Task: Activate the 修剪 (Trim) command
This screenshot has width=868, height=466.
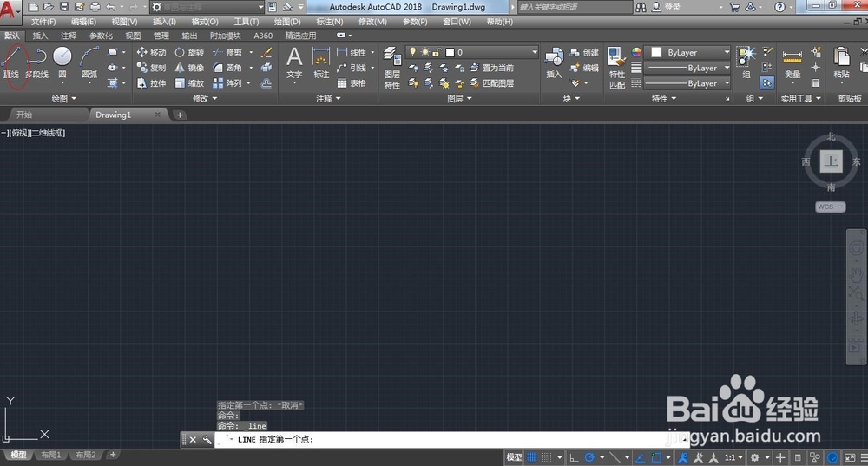Action: (x=227, y=53)
